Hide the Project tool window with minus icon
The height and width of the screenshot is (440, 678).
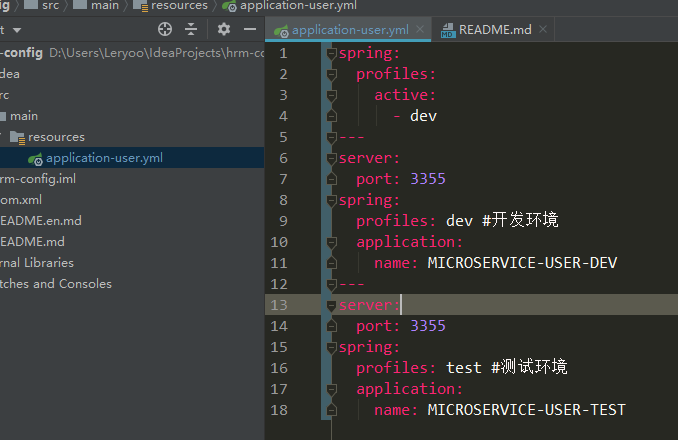coord(248,30)
